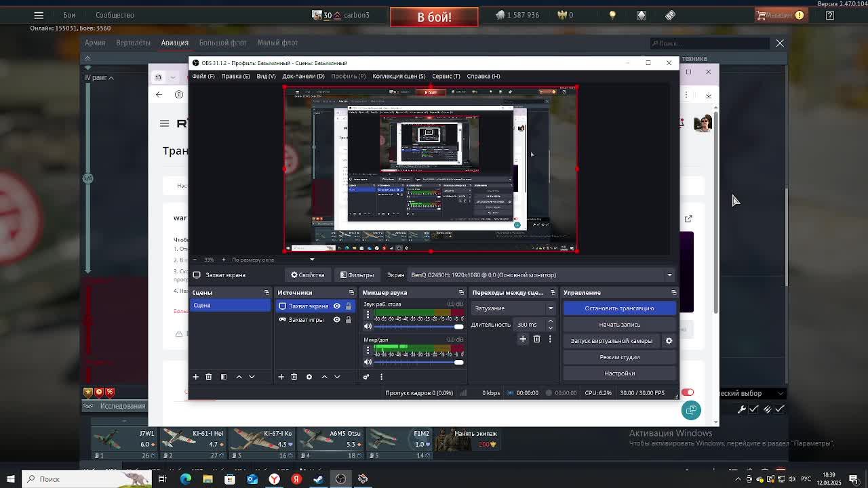Mute the Микр/доп speaker icon
The height and width of the screenshot is (488, 868).
pyautogui.click(x=368, y=362)
